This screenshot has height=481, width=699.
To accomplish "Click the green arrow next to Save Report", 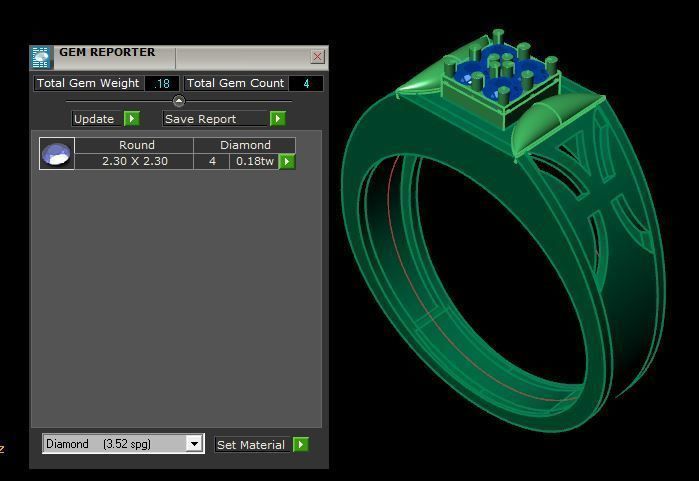I will pos(278,119).
